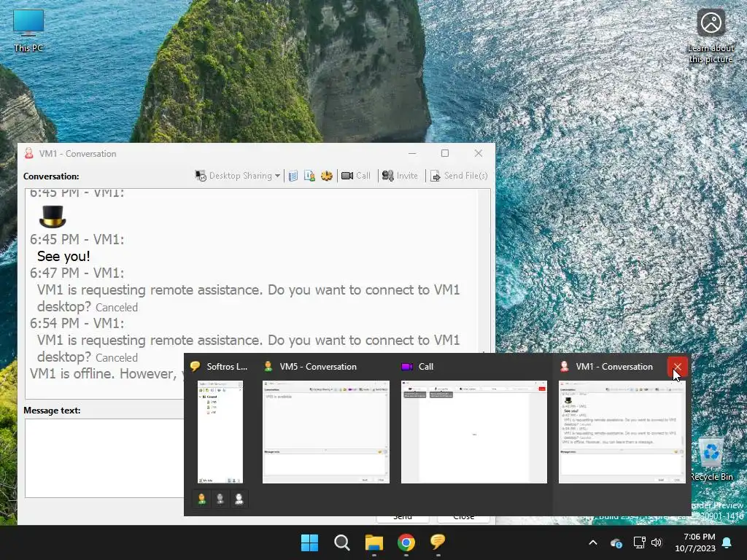
Task: Open message history notebook icon
Action: tap(293, 176)
